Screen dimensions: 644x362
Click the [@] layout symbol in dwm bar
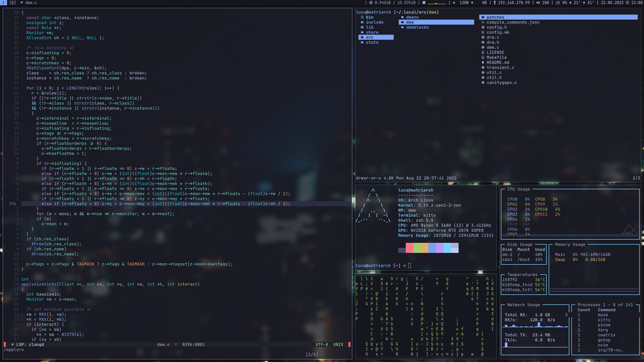[x=13, y=3]
